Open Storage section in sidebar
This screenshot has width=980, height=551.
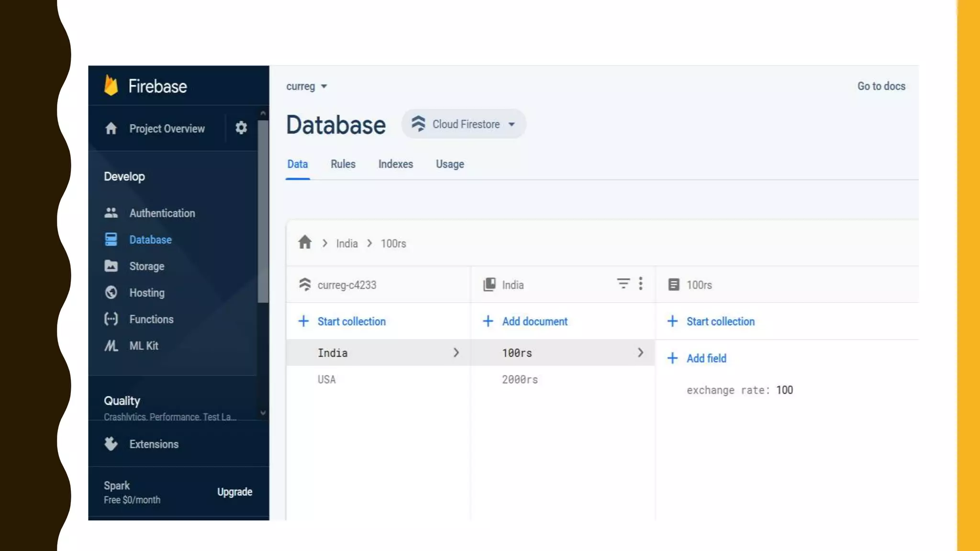tap(146, 266)
